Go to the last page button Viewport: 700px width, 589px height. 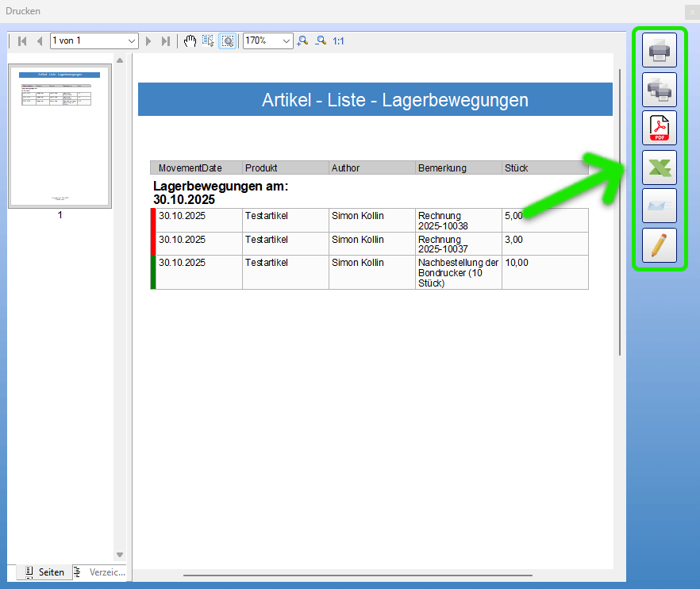[x=166, y=40]
